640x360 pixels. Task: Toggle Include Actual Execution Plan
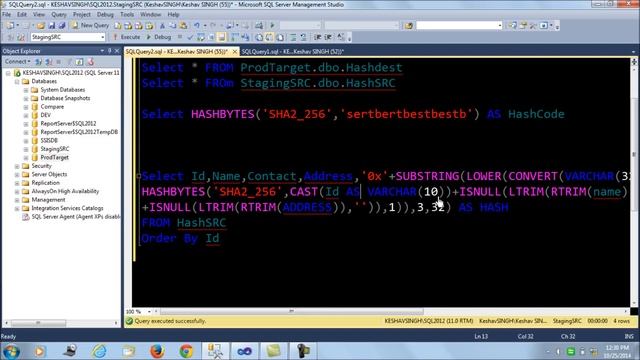pyautogui.click(x=235, y=37)
